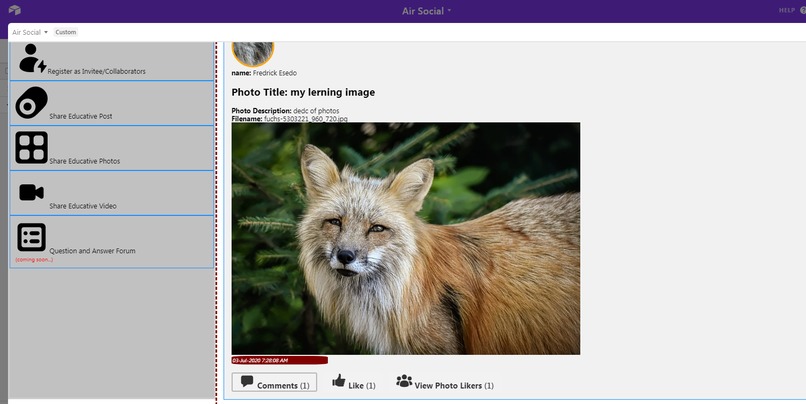This screenshot has width=806, height=404.
Task: Click the Airtable logo icon
Action: (x=14, y=10)
